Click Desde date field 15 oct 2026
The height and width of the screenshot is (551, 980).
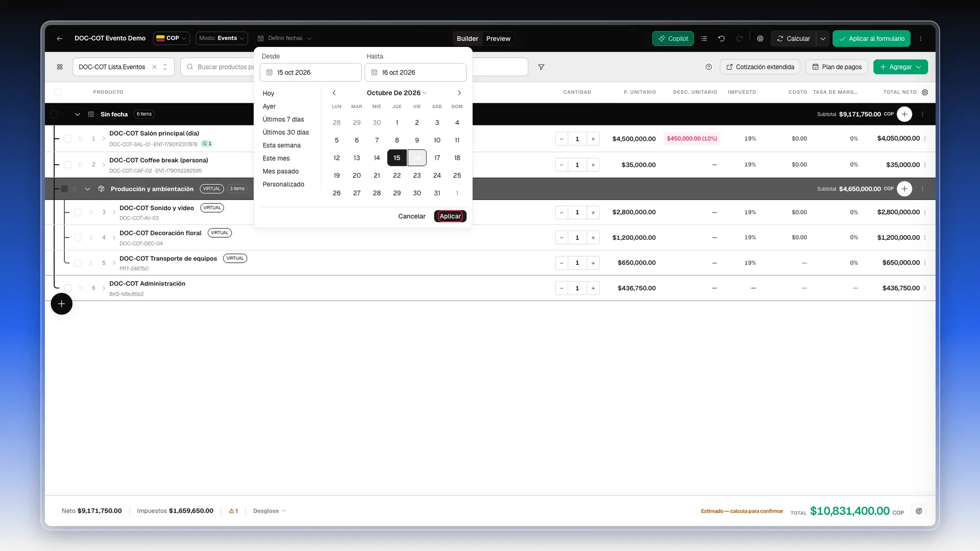tap(310, 72)
